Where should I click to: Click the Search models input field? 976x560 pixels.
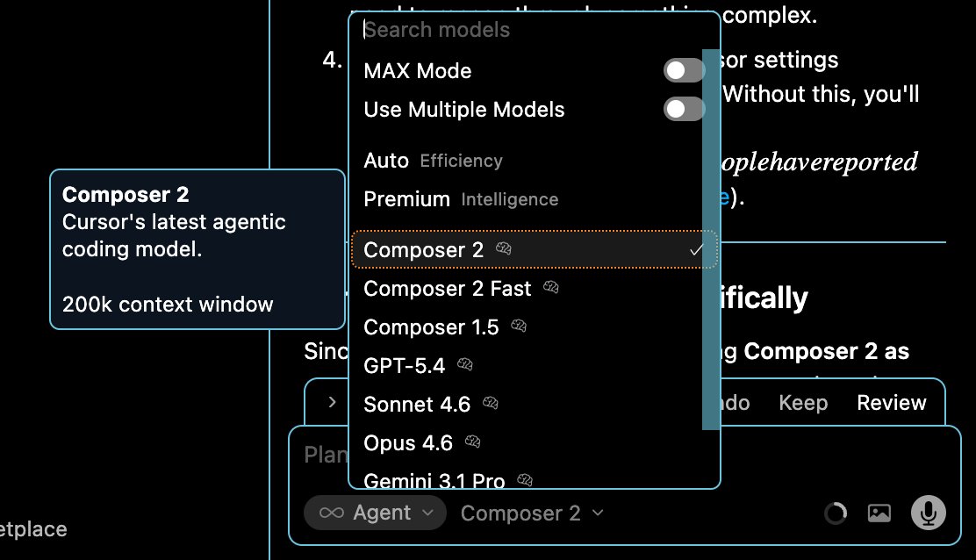point(532,30)
